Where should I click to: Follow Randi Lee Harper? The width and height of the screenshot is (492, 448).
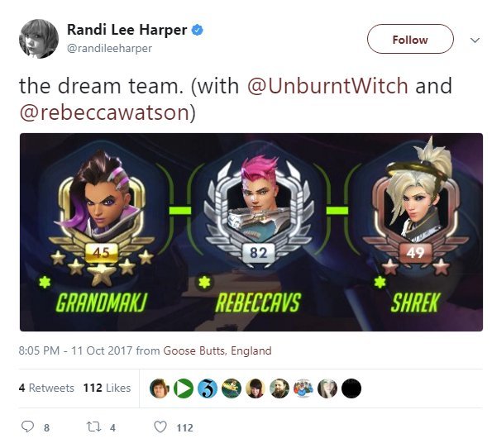click(x=410, y=39)
